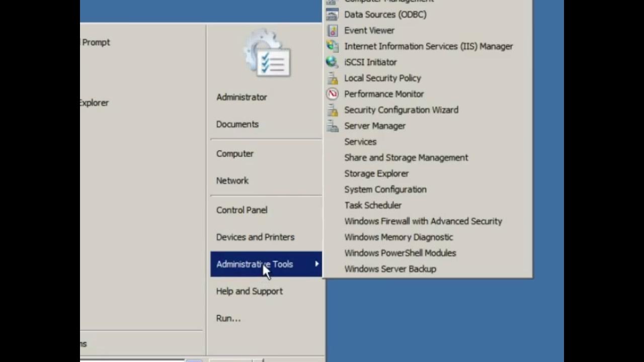Open the Explorer entry in programs list

[x=94, y=103]
